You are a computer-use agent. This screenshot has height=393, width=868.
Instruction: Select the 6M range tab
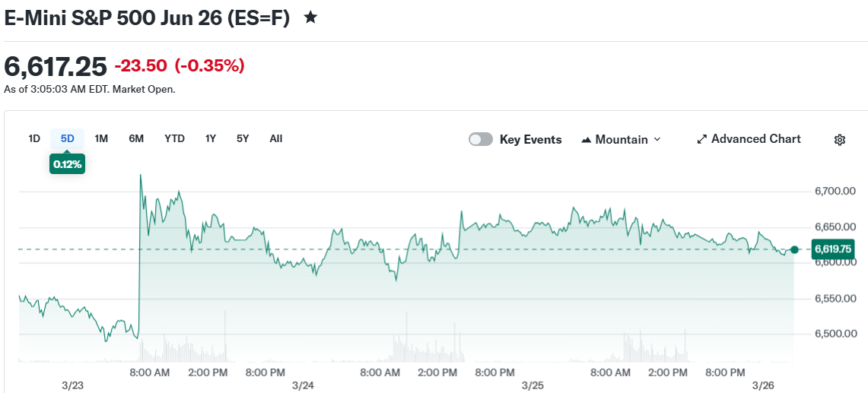click(x=136, y=138)
